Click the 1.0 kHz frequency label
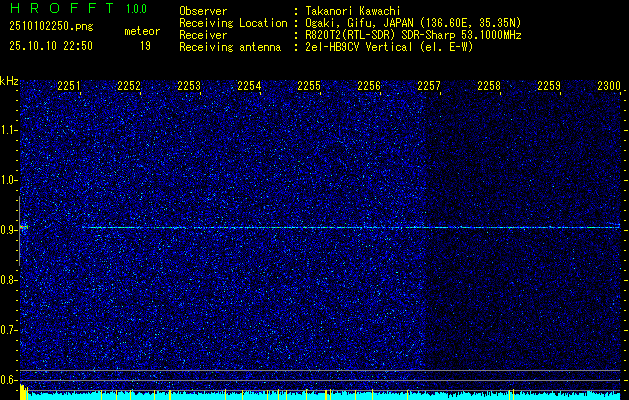The width and height of the screenshot is (629, 400). (9, 181)
